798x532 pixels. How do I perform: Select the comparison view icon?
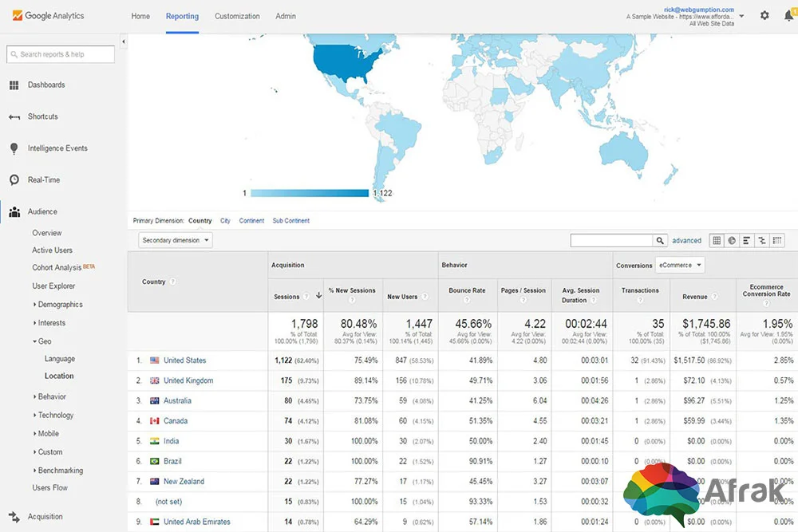(762, 241)
